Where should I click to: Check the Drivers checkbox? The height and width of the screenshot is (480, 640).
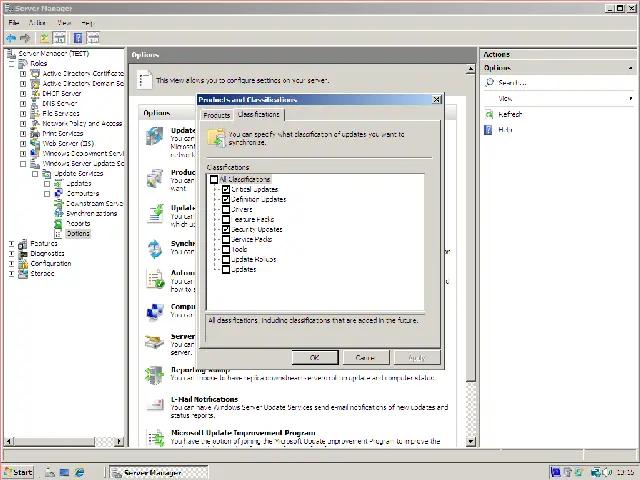226,209
